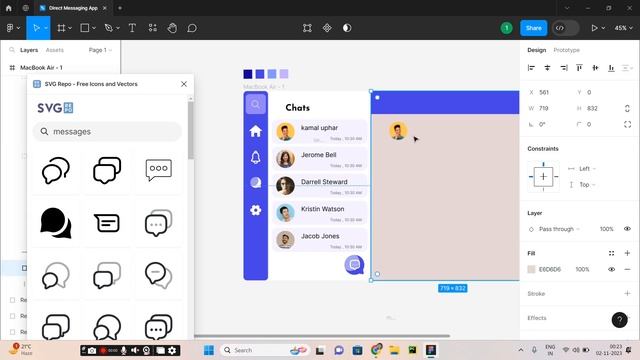Viewport: 640px width, 360px height.
Task: Click the Align top icon
Action: click(579, 68)
